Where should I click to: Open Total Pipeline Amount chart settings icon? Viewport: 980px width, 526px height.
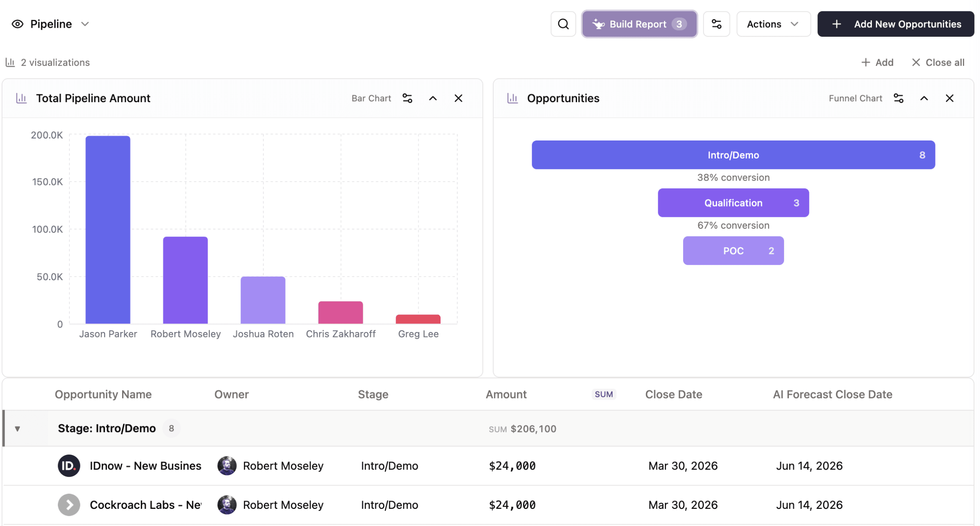(407, 98)
